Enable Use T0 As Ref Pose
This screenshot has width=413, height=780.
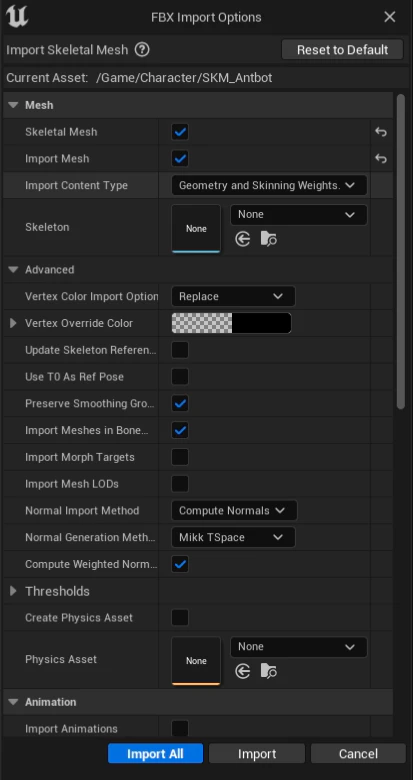180,377
